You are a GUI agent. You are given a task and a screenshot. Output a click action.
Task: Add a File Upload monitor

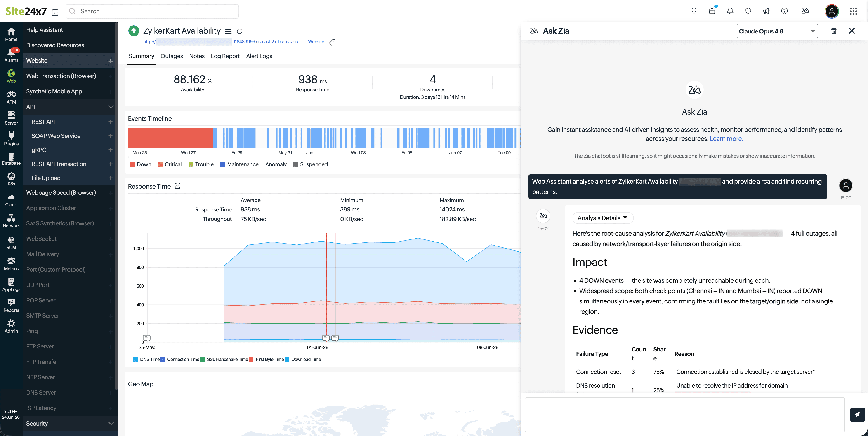click(111, 178)
